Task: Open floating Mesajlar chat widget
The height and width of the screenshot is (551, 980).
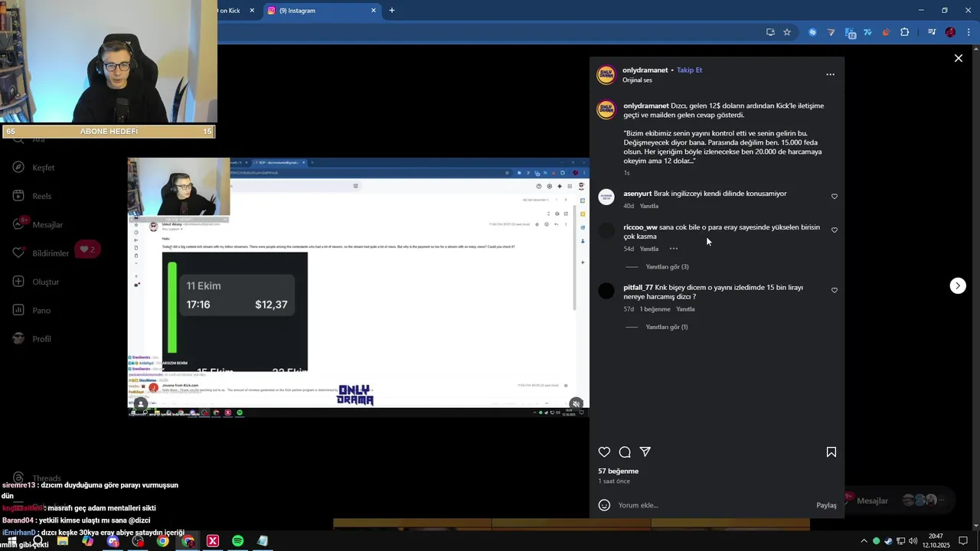Action: pos(900,500)
